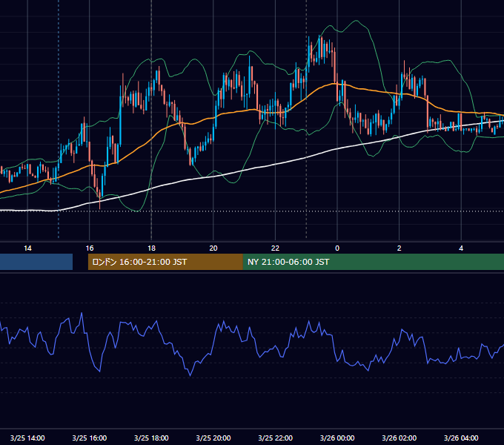This screenshot has height=445, width=504.
Task: Click the 3/25 14:00 time label
Action: pyautogui.click(x=27, y=438)
